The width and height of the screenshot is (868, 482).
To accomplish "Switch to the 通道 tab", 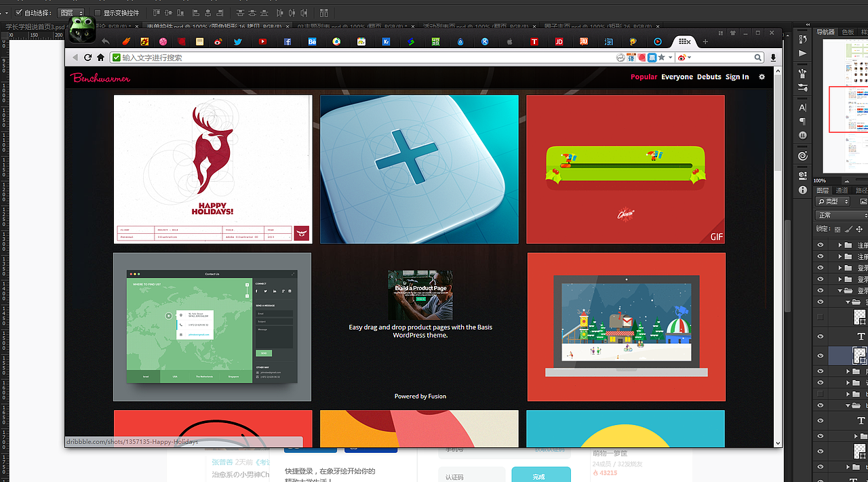I will 842,190.
